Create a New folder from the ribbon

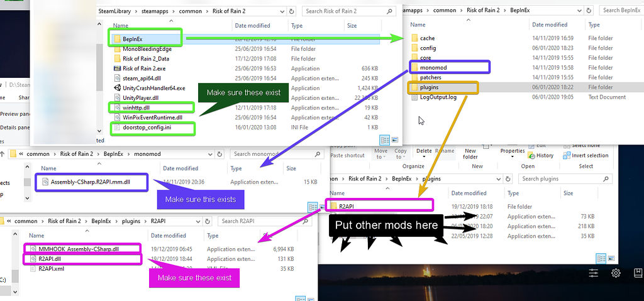[x=470, y=154]
